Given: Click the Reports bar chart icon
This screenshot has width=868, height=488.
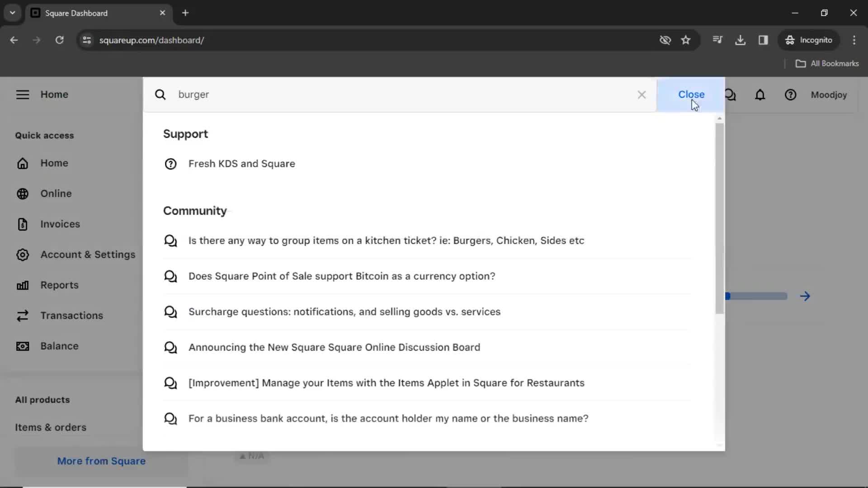Looking at the screenshot, I should coord(23,285).
